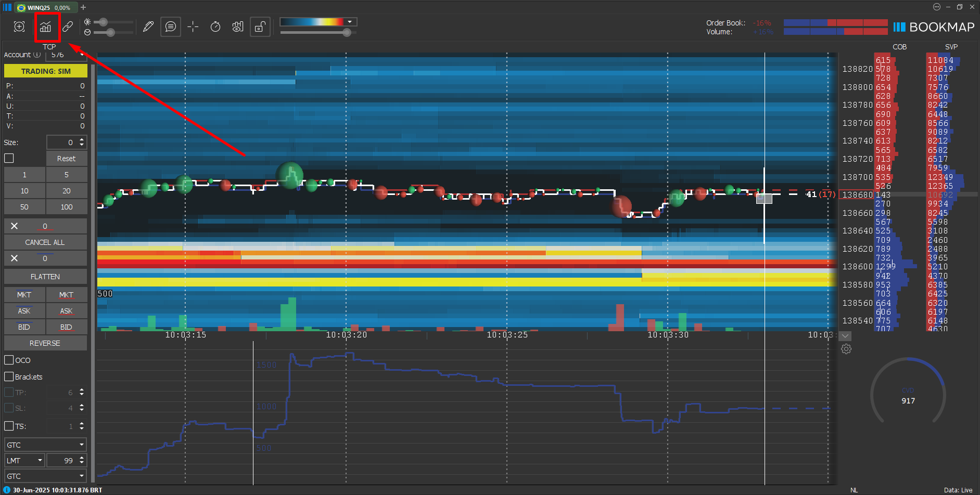This screenshot has height=495, width=980.
Task: Click the lower X cancel orders icon
Action: [x=15, y=258]
